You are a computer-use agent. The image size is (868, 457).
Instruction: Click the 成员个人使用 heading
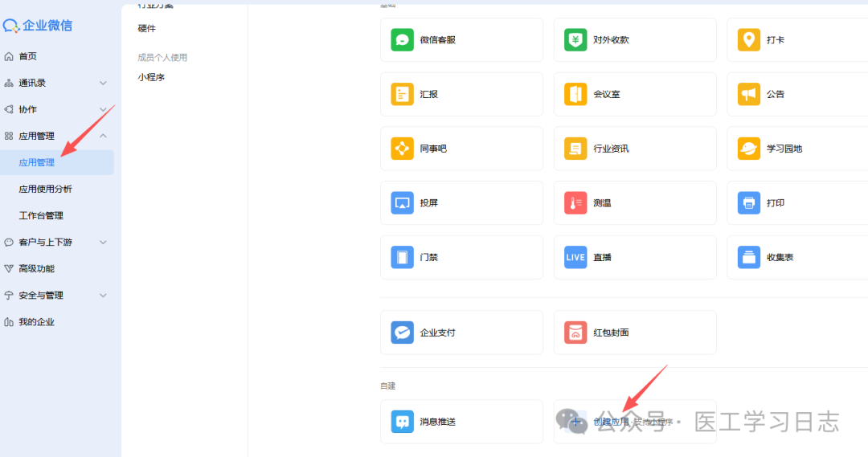coord(162,58)
